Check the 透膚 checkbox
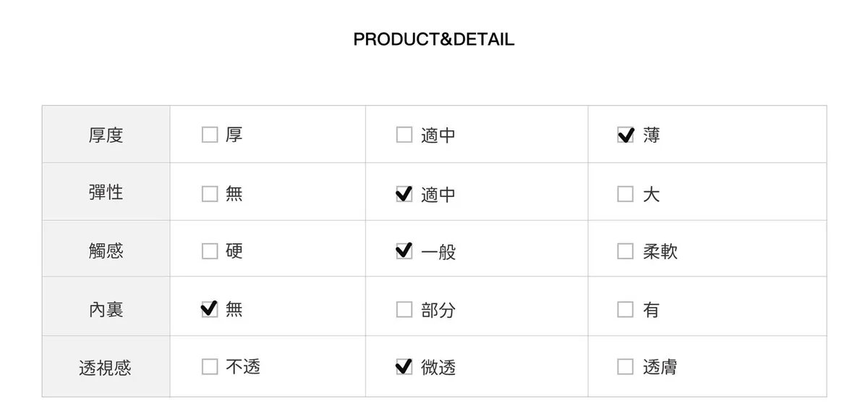Screen dimensions: 868x417 pyautogui.click(x=626, y=367)
